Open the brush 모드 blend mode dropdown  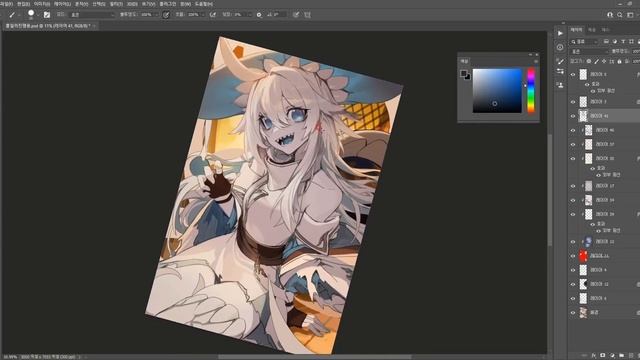[92, 15]
